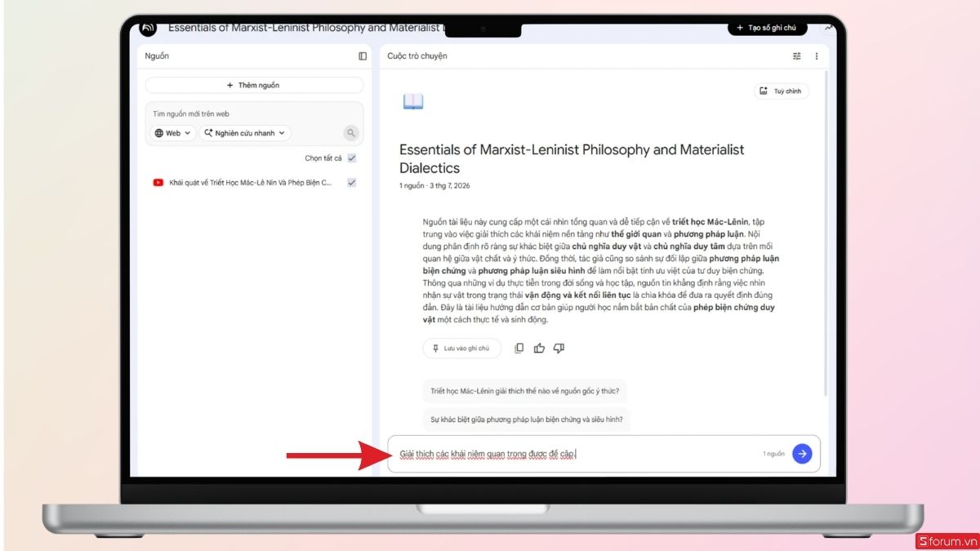This screenshot has width=980, height=551.
Task: Click the '1 nguồn · 3 thg 7, 2026' line
Action: click(x=434, y=186)
